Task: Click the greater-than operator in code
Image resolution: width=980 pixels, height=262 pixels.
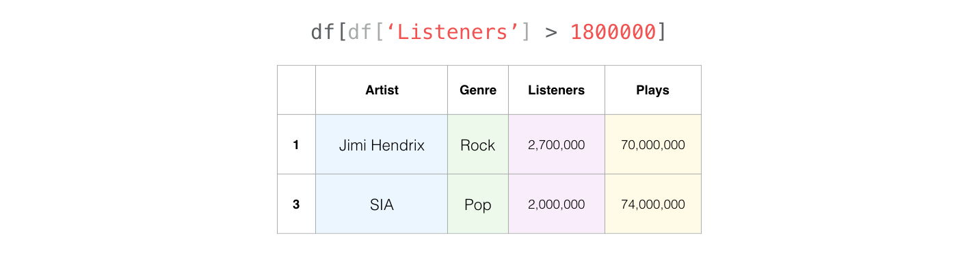Action: [551, 33]
